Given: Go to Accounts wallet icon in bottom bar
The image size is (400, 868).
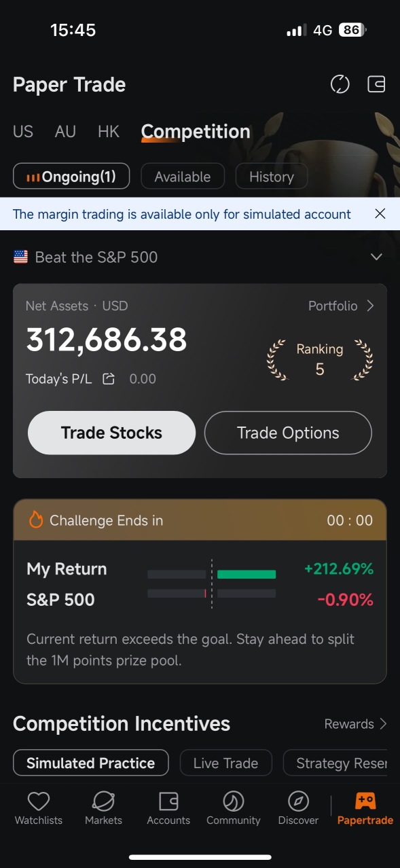Looking at the screenshot, I should coord(168,801).
